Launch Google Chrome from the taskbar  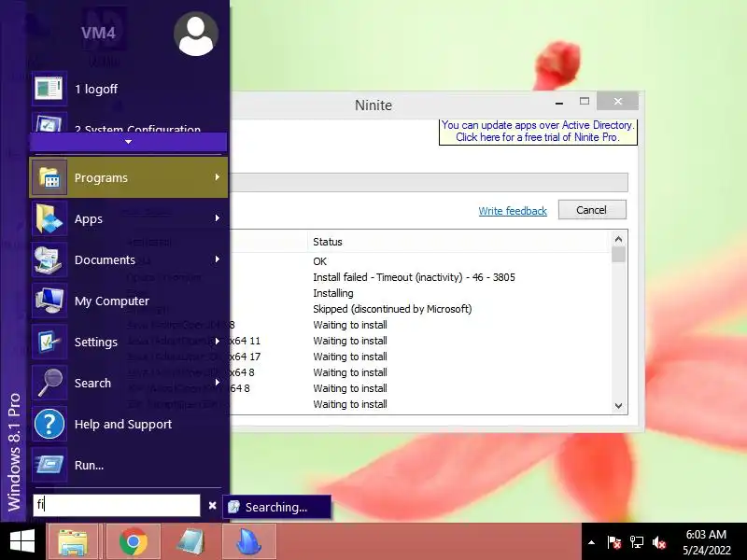click(133, 542)
